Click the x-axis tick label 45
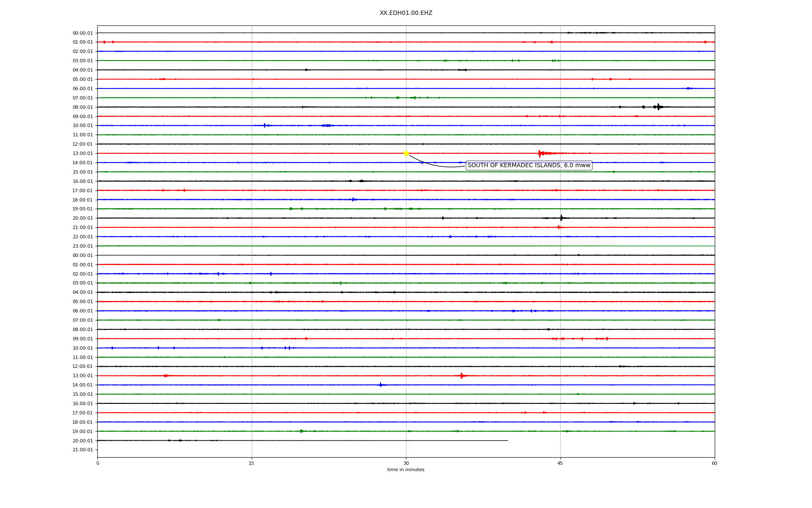This screenshot has height=508, width=812. [560, 464]
